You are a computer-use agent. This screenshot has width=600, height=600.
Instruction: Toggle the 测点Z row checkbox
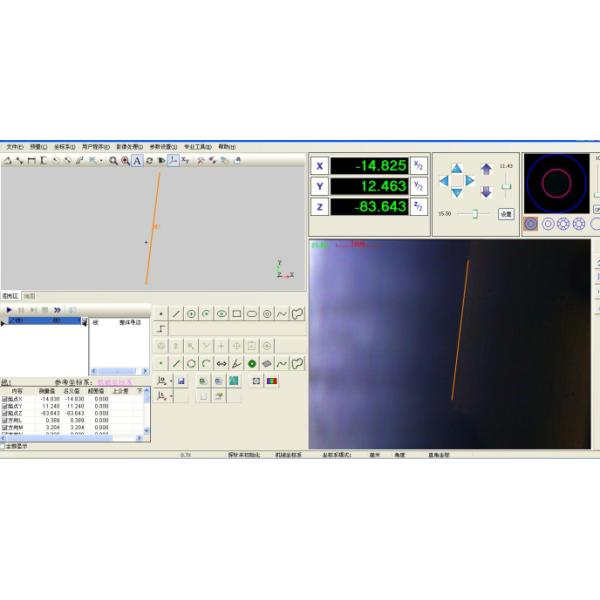point(5,412)
